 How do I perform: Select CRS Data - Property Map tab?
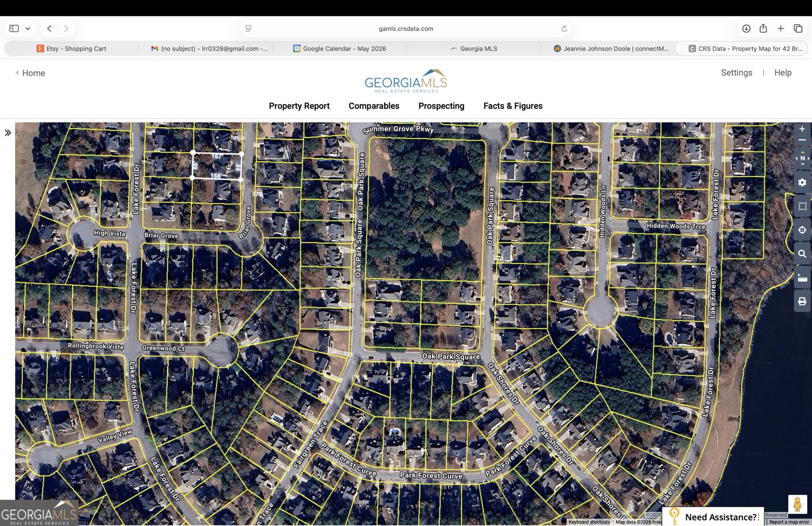[x=742, y=49]
